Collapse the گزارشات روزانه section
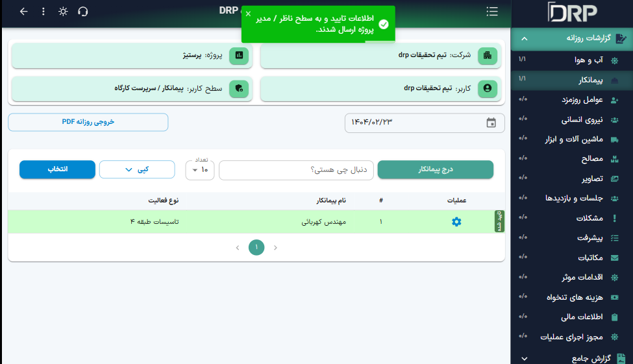This screenshot has height=364, width=633. (x=571, y=39)
